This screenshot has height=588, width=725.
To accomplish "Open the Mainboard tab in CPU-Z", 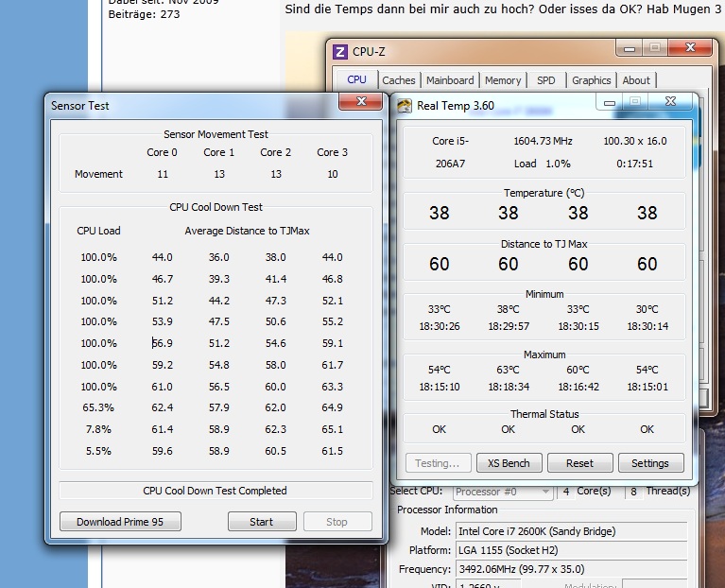I will (450, 80).
